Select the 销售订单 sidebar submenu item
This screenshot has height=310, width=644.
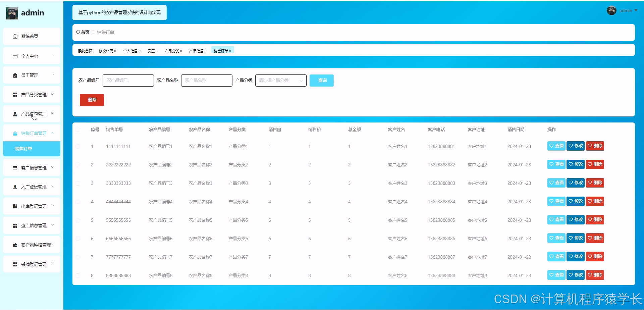pyautogui.click(x=32, y=149)
